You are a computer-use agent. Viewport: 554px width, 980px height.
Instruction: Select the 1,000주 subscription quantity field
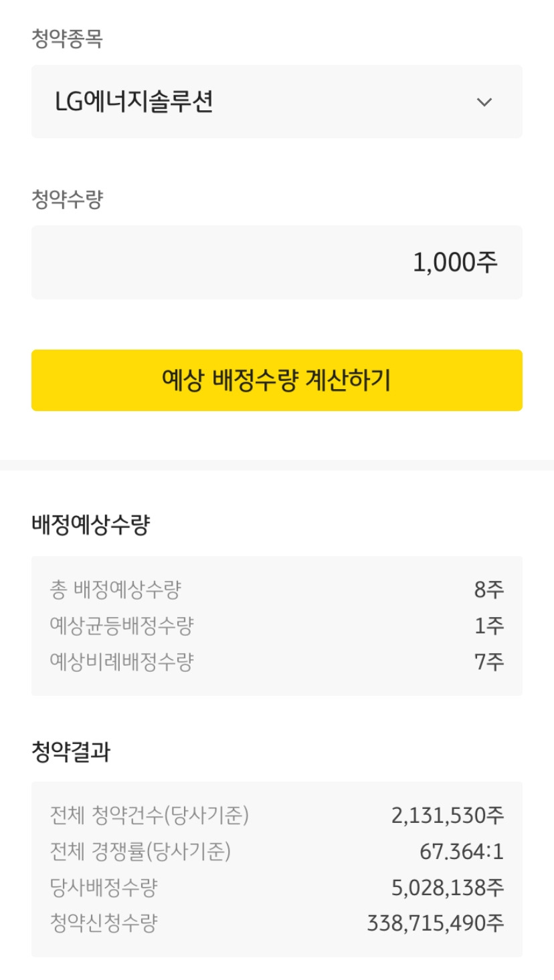(x=276, y=262)
